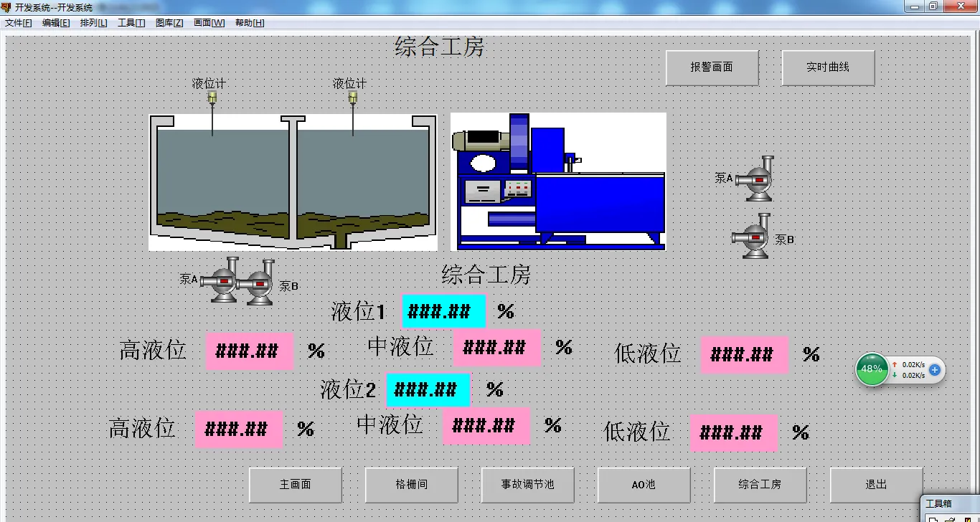This screenshot has height=522, width=980.
Task: Open the 工具 tools menu
Action: [131, 22]
